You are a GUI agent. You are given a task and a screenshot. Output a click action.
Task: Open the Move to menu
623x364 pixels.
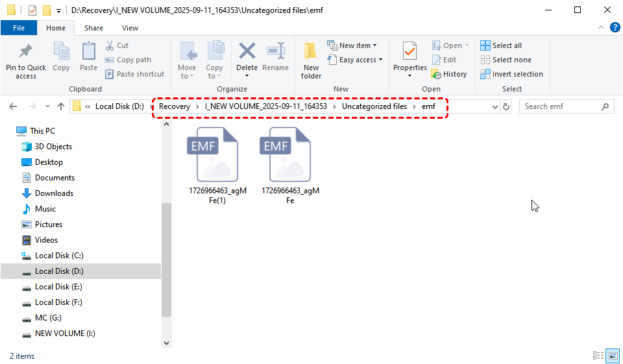(x=187, y=60)
